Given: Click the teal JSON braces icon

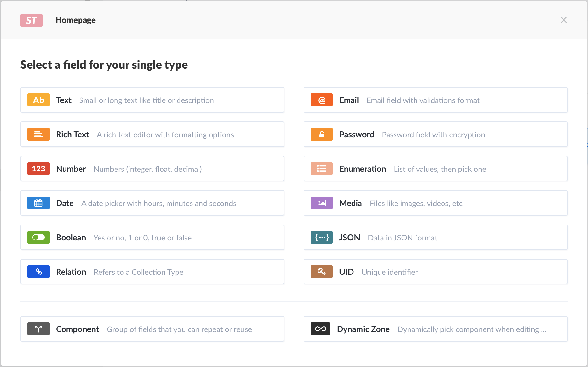Looking at the screenshot, I should 321,237.
